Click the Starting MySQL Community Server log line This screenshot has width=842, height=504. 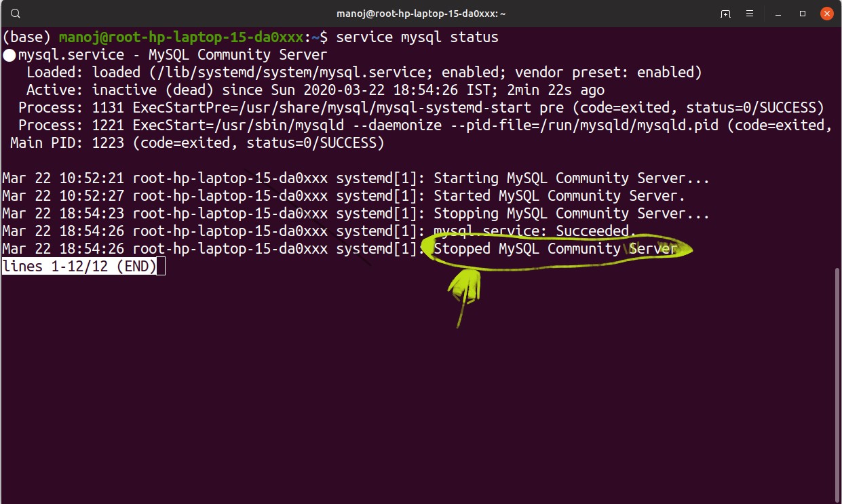click(570, 178)
